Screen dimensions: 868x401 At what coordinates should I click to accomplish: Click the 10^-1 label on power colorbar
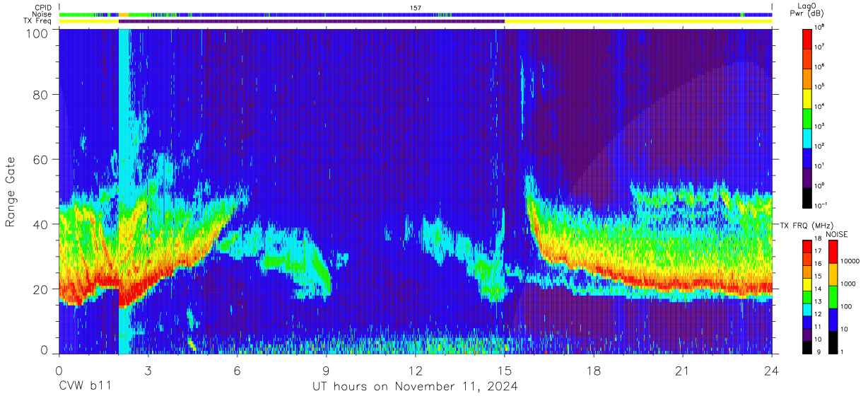click(x=822, y=206)
